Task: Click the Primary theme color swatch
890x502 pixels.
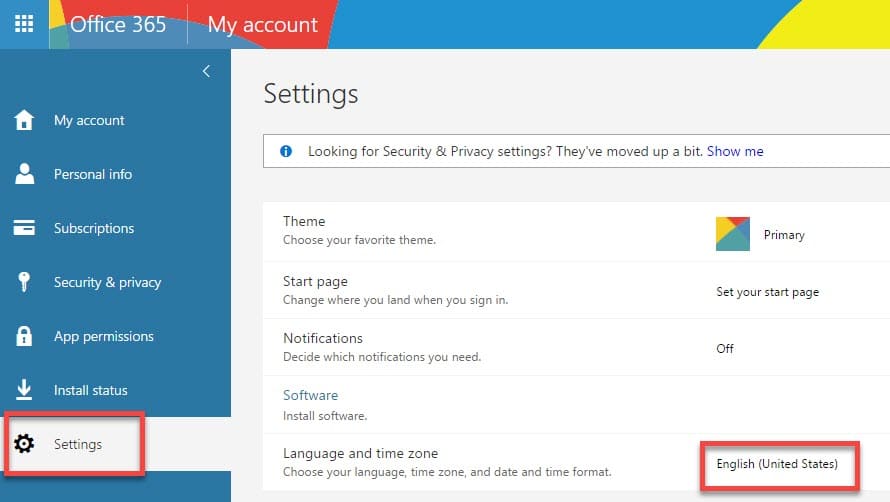Action: point(733,234)
